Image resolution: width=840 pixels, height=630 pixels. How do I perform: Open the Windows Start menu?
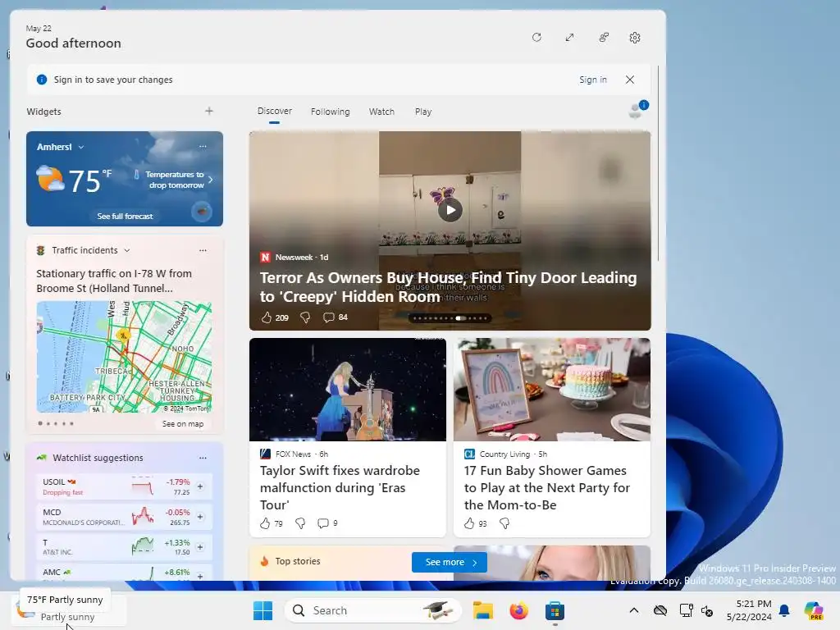[x=262, y=610]
